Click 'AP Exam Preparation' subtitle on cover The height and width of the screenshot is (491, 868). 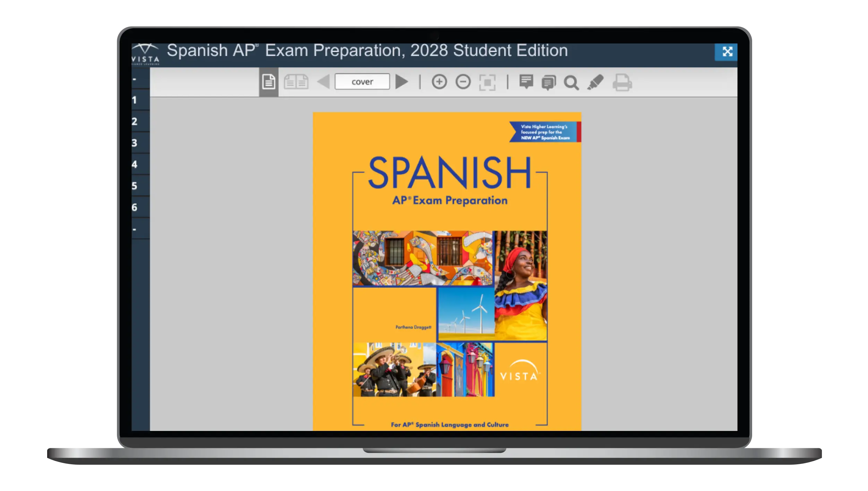[x=450, y=201]
